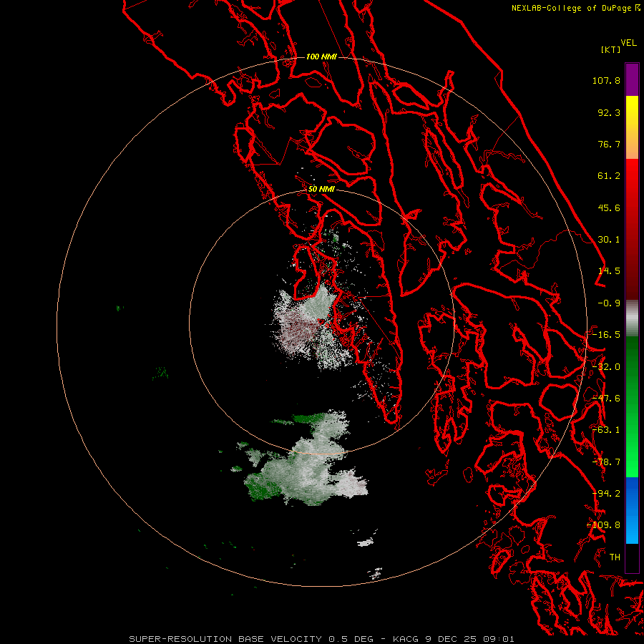Pick the gray near-zero color bar segment
The image size is (644, 644).
[x=632, y=318]
